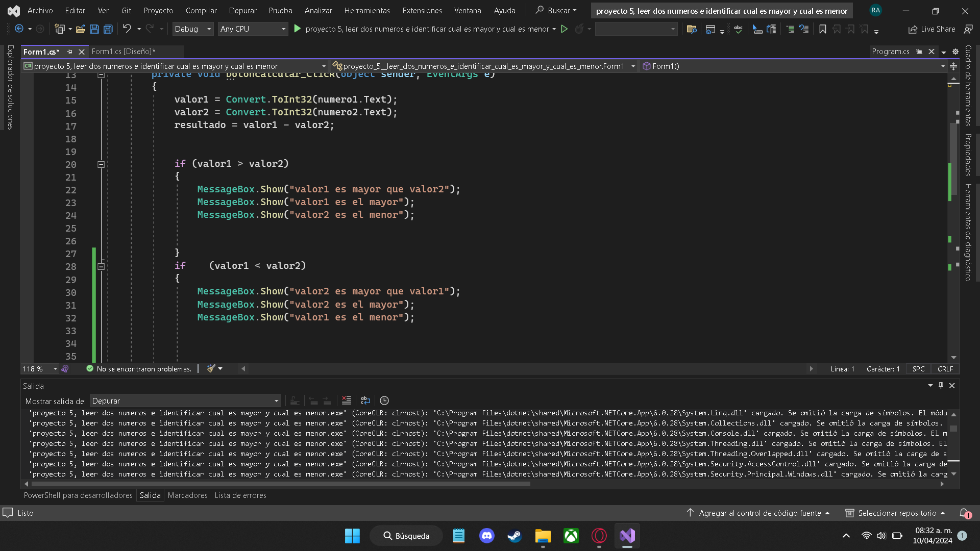
Task: Toggle word wrap in output panel
Action: [365, 400]
